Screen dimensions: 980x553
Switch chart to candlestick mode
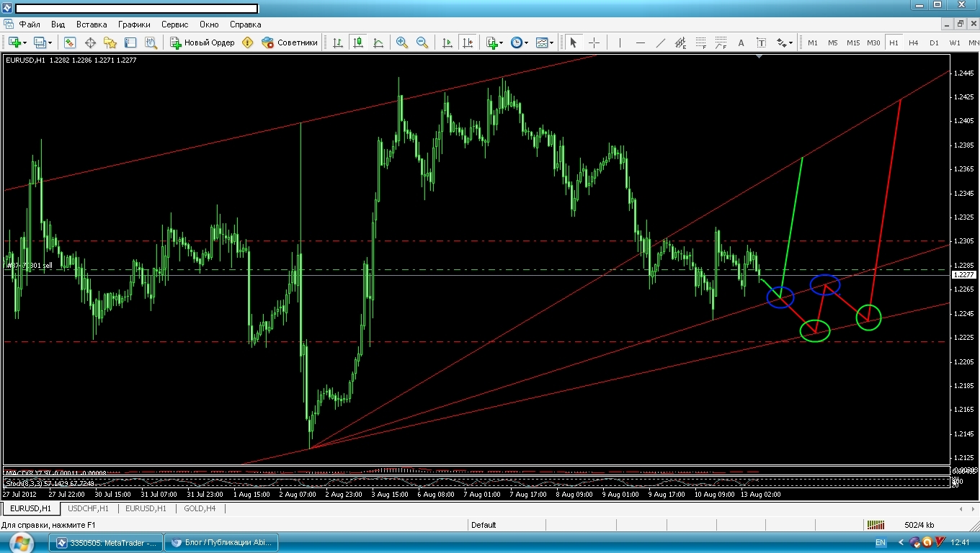(x=358, y=43)
